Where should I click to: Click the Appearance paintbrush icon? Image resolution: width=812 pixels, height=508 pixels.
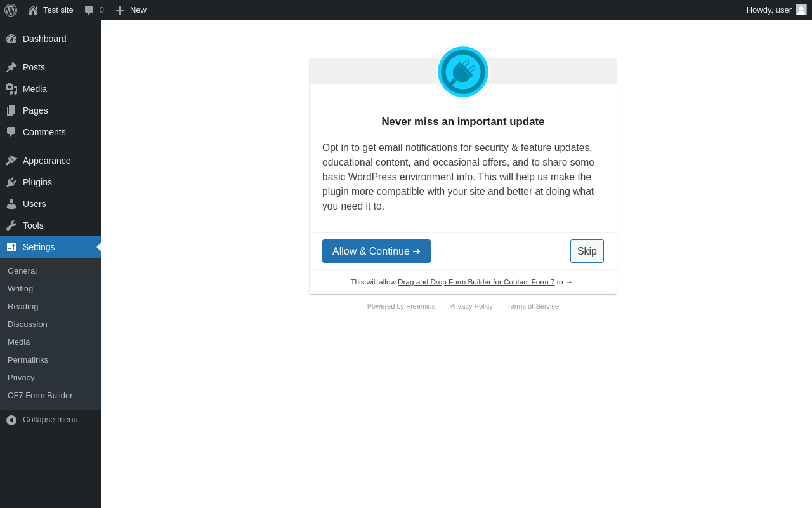click(x=11, y=161)
